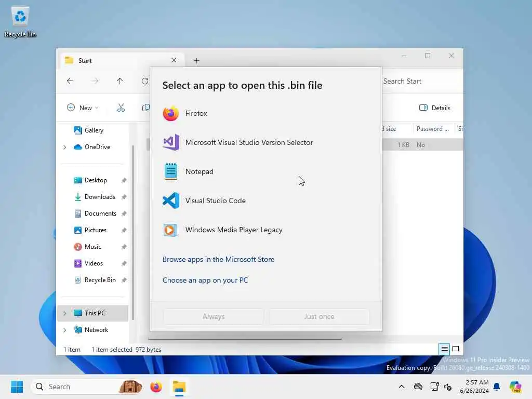Choose Windows Media Player Legacy
This screenshot has width=532, height=399.
pos(265,230)
